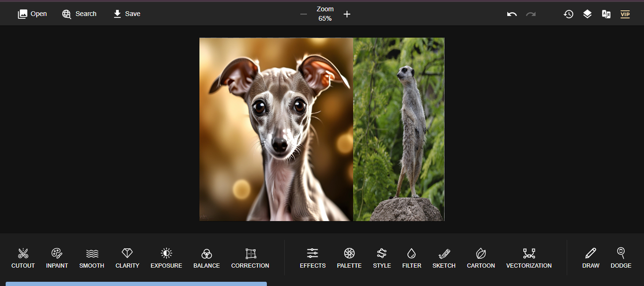Open the Effects panel
The height and width of the screenshot is (286, 644).
coord(312,258)
